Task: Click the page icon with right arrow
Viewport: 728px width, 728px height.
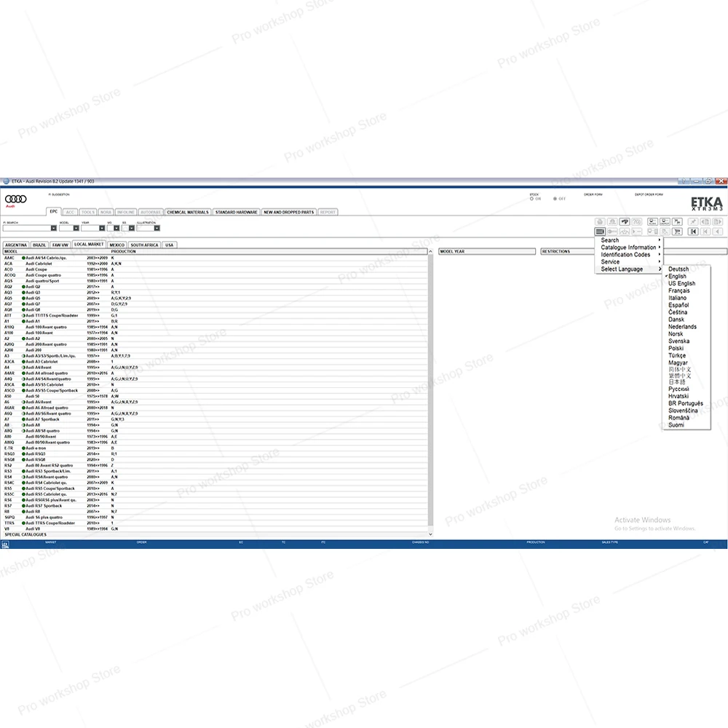Action: coord(718,222)
